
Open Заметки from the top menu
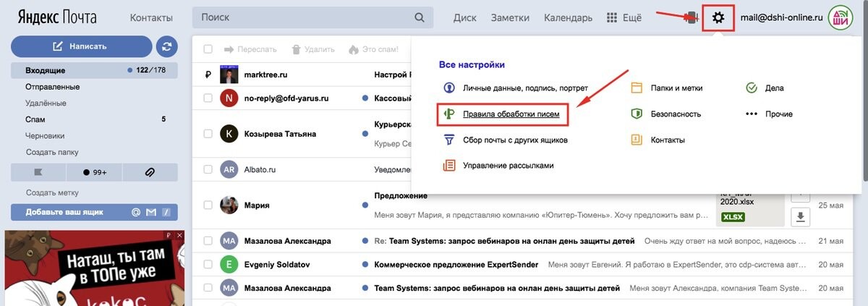coord(510,17)
